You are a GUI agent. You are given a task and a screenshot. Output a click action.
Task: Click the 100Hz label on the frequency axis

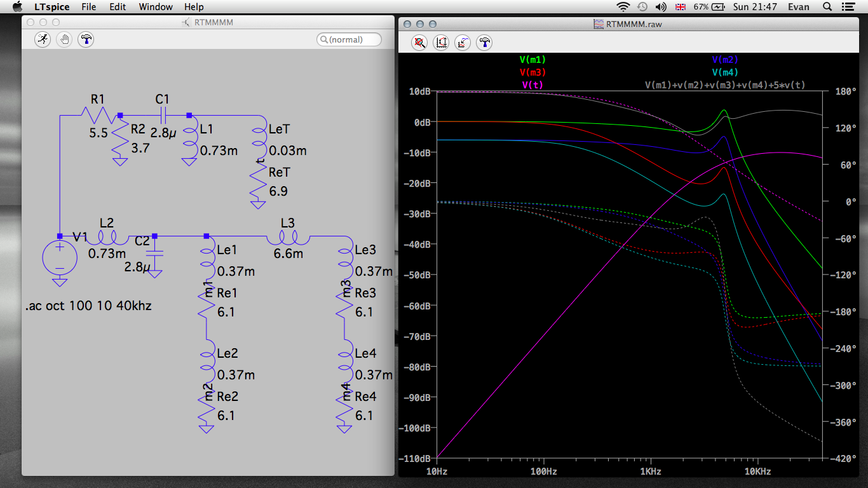[544, 471]
